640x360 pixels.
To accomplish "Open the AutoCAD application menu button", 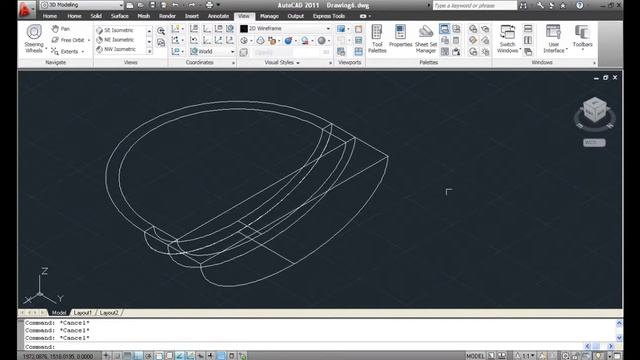I will 26,9.
